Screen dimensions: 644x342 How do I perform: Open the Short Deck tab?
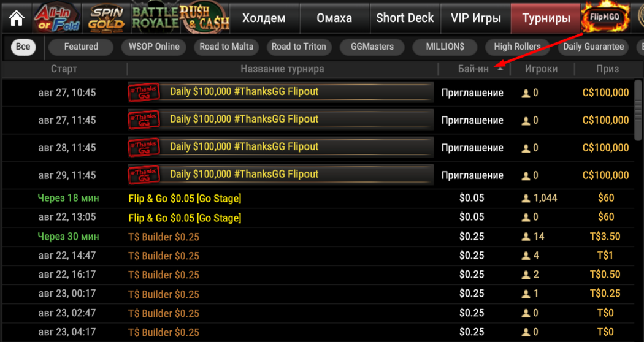tap(405, 18)
